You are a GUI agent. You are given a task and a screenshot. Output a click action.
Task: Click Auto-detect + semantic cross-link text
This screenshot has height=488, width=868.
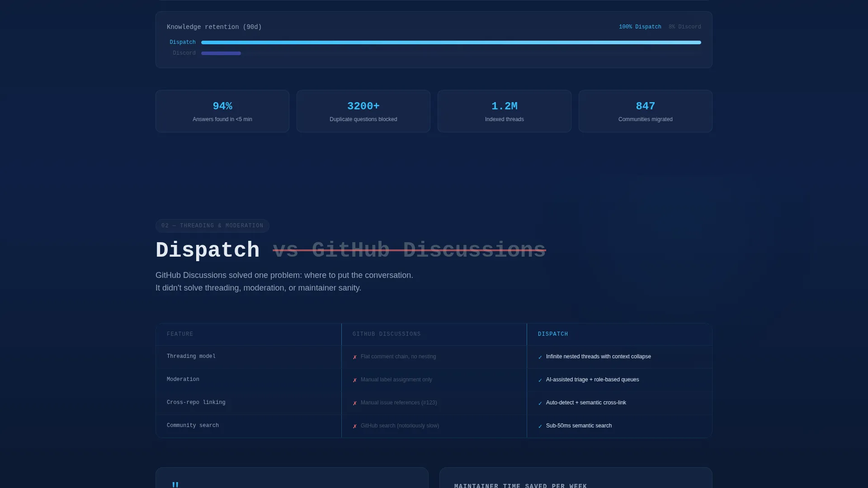tap(586, 403)
